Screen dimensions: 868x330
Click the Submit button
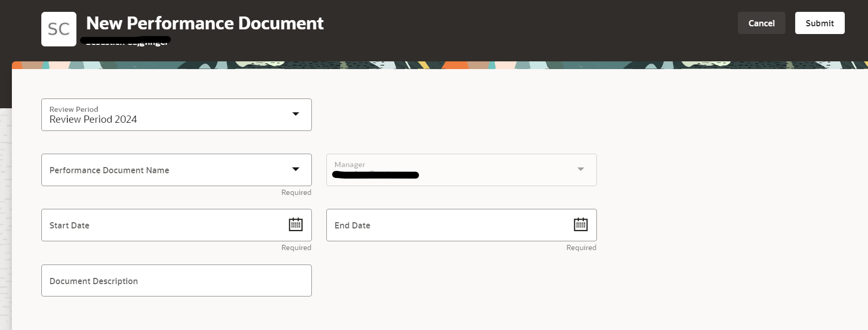click(x=819, y=23)
